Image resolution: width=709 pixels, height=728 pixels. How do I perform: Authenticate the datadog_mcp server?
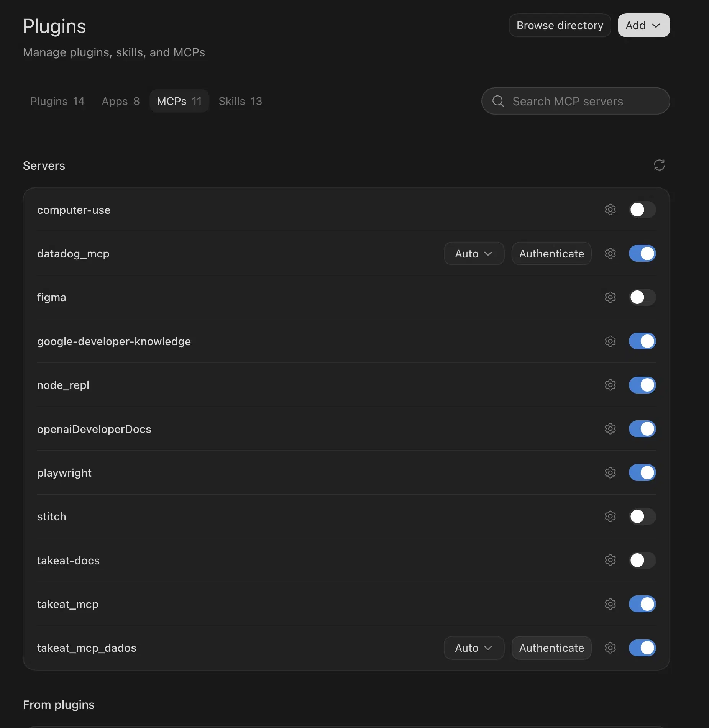click(x=551, y=253)
